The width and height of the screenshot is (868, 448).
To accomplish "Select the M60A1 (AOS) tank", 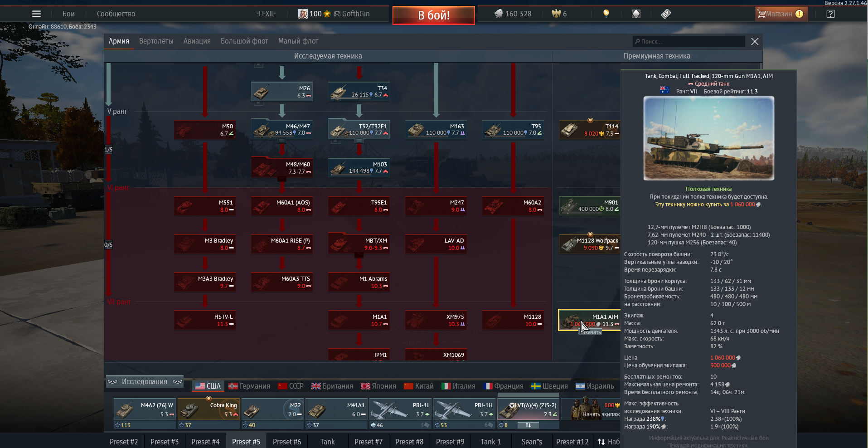I will tap(282, 206).
